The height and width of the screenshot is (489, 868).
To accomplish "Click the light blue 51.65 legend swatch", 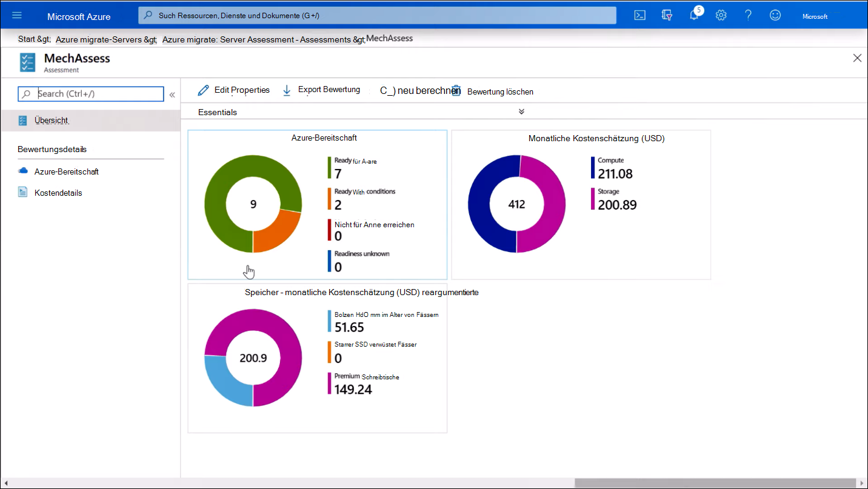I will tap(330, 321).
